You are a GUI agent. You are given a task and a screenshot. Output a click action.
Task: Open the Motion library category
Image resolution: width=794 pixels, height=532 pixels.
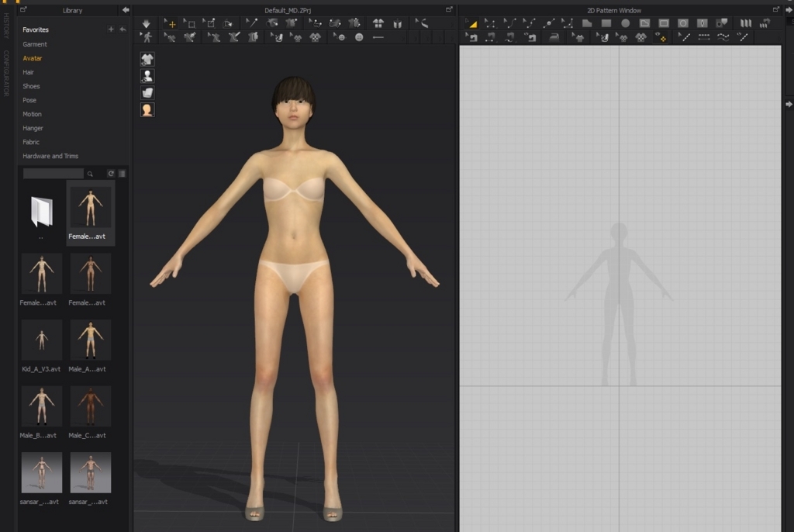[x=33, y=115]
